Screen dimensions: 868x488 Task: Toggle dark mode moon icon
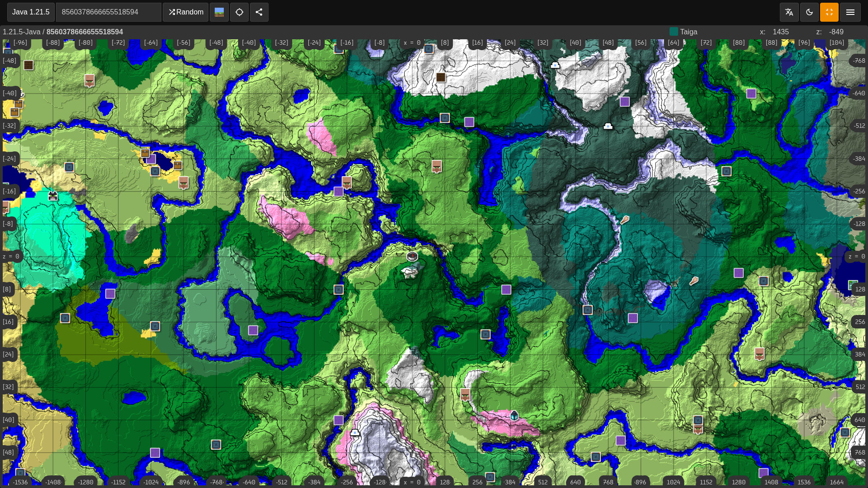(809, 12)
